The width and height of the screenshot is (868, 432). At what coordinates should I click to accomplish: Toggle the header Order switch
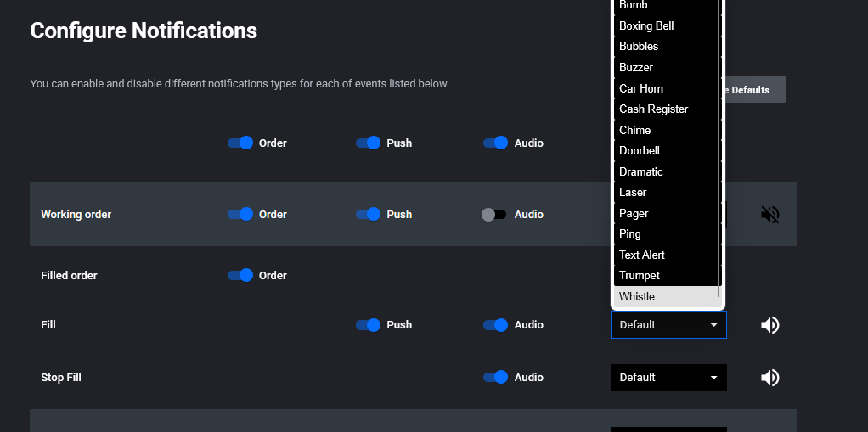click(x=240, y=143)
